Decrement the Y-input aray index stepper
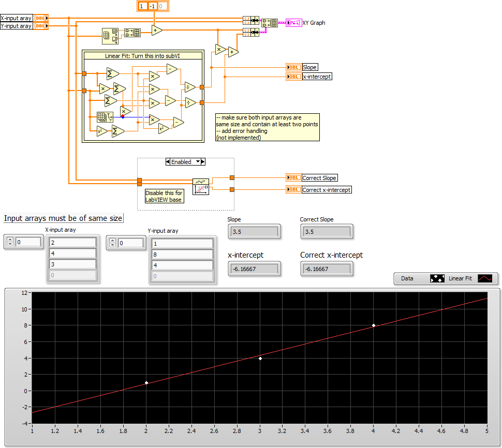This screenshot has height=448, width=502. pos(112,245)
